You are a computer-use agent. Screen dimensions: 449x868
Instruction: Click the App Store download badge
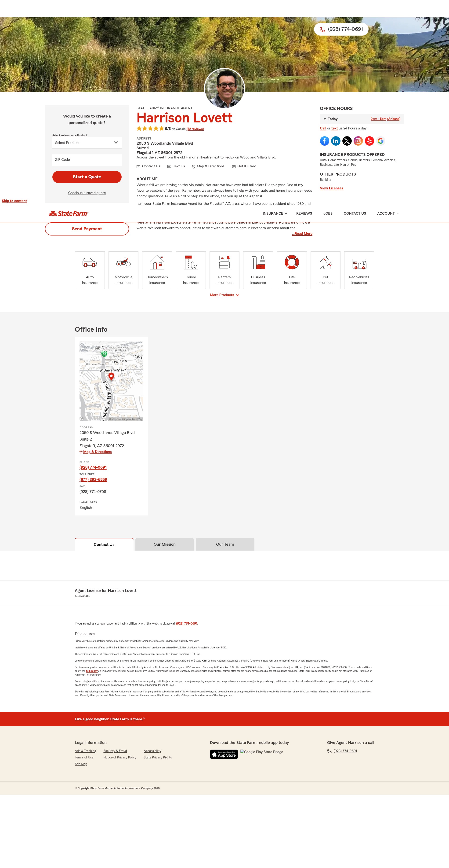[x=224, y=754]
